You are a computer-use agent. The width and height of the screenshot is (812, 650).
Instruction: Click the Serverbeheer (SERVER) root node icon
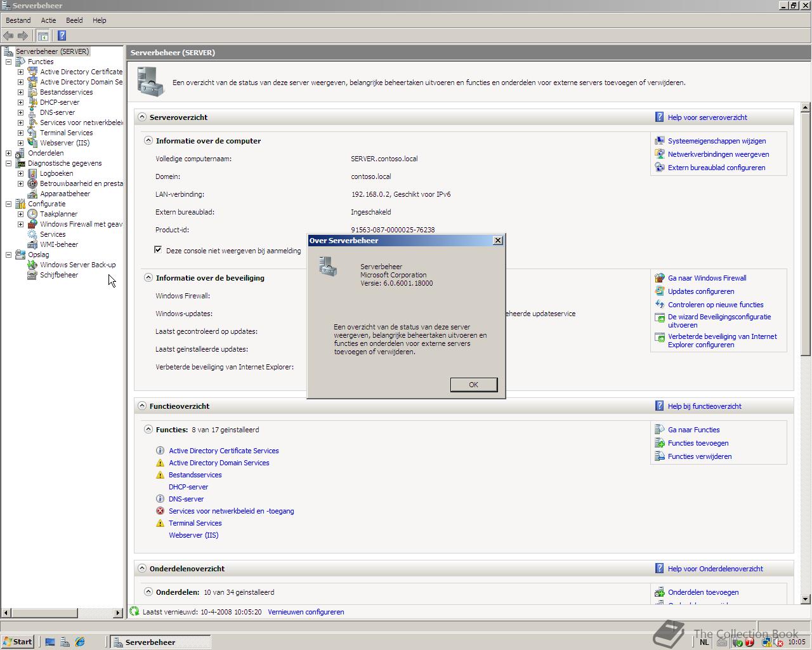pyautogui.click(x=8, y=51)
